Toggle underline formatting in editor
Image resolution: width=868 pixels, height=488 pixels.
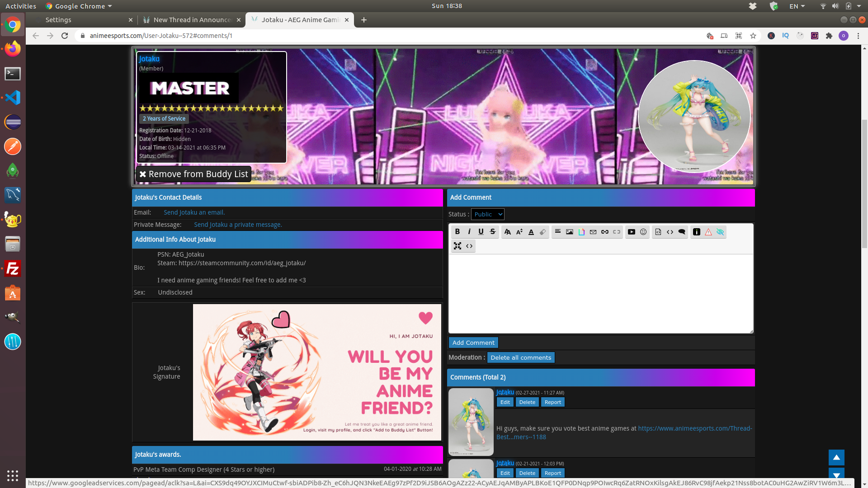481,232
